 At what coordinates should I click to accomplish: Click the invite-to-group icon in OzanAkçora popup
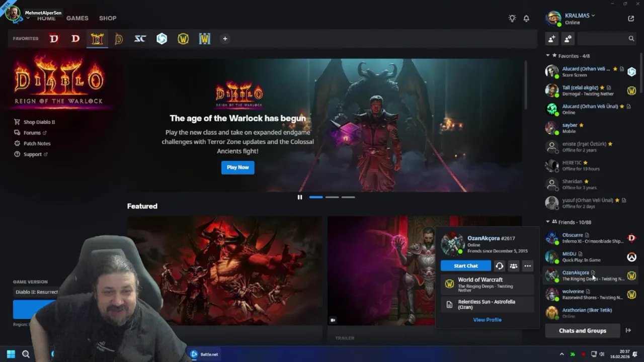[x=513, y=266]
